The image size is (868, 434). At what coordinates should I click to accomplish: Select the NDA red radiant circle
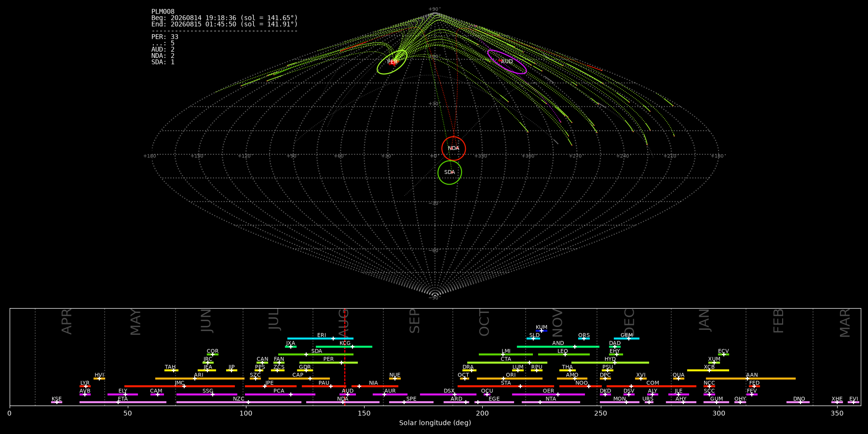pyautogui.click(x=453, y=148)
